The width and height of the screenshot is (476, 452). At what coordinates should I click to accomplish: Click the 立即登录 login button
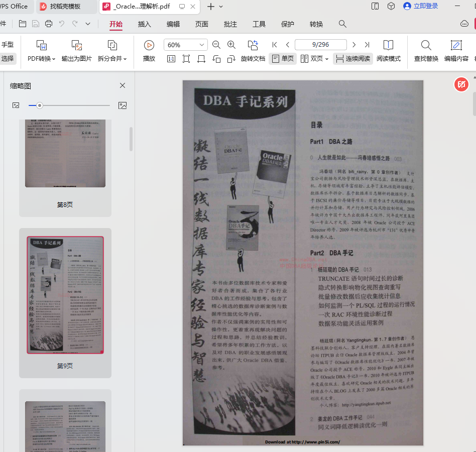[x=421, y=6]
